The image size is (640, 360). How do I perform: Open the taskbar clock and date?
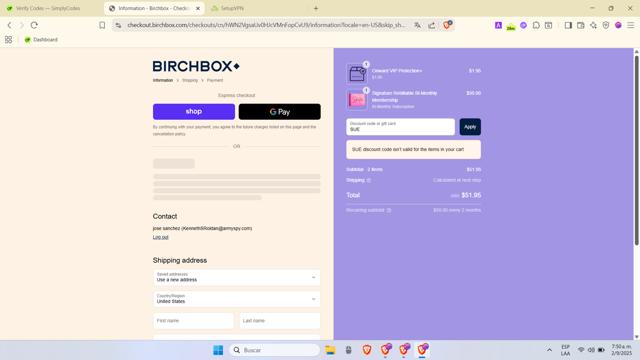click(x=621, y=350)
